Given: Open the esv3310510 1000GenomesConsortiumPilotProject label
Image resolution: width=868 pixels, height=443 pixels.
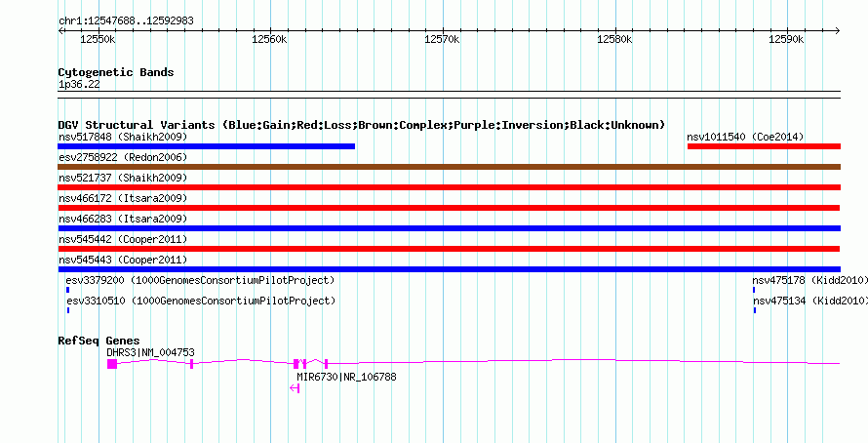Looking at the screenshot, I should coord(201,301).
